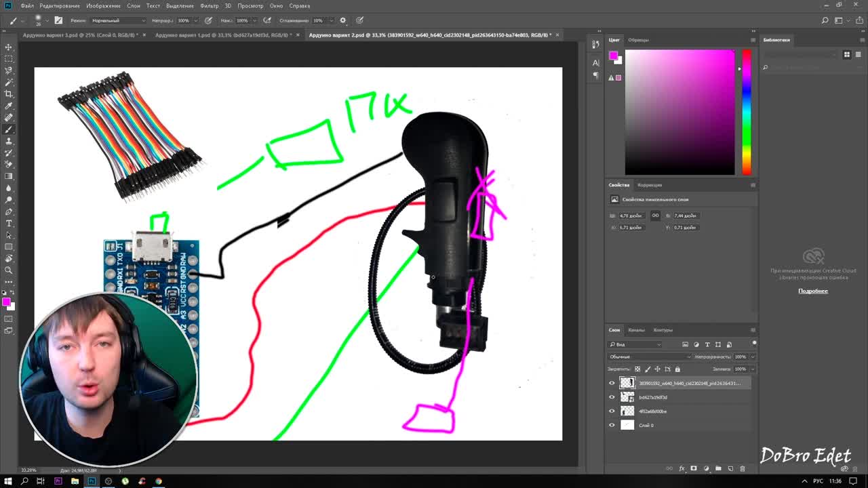Toggle eye icon of top layer
This screenshot has width=868, height=488.
(612, 383)
